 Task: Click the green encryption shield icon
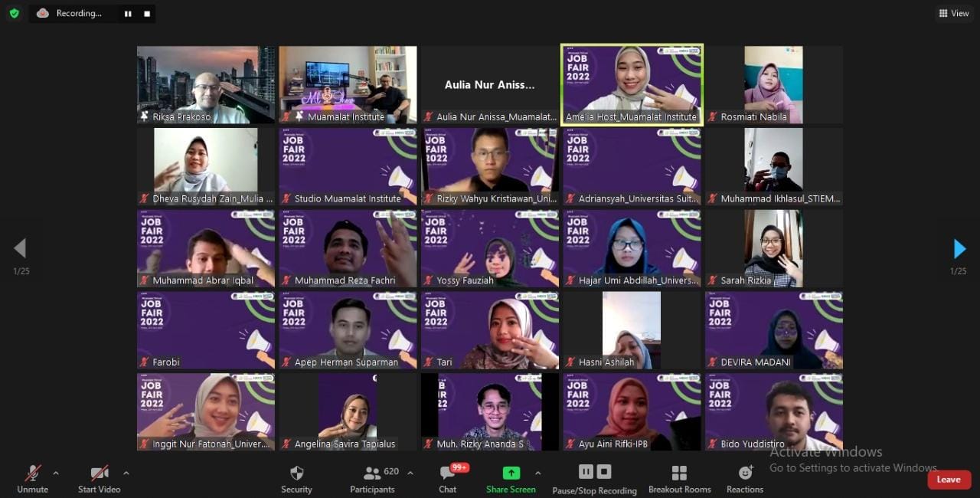click(14, 13)
